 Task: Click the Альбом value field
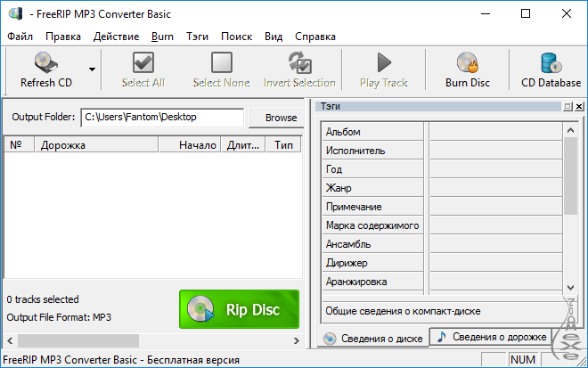pyautogui.click(x=495, y=132)
